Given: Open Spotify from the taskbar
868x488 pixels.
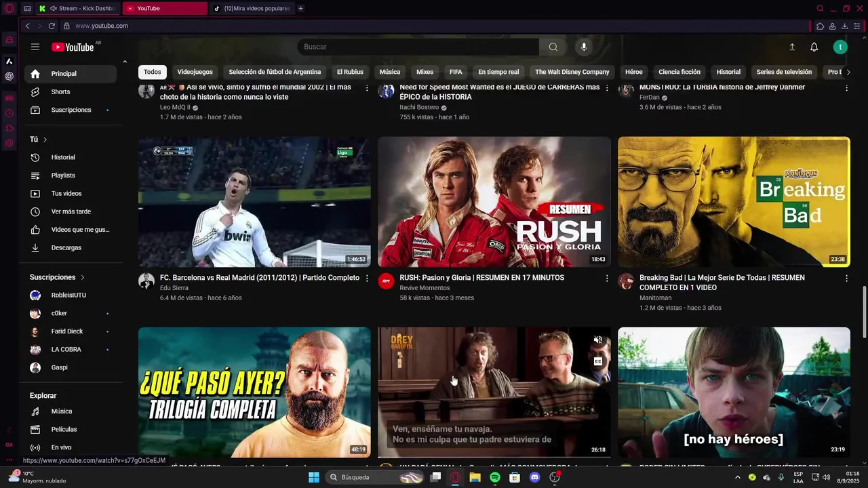Looking at the screenshot, I should [x=495, y=477].
